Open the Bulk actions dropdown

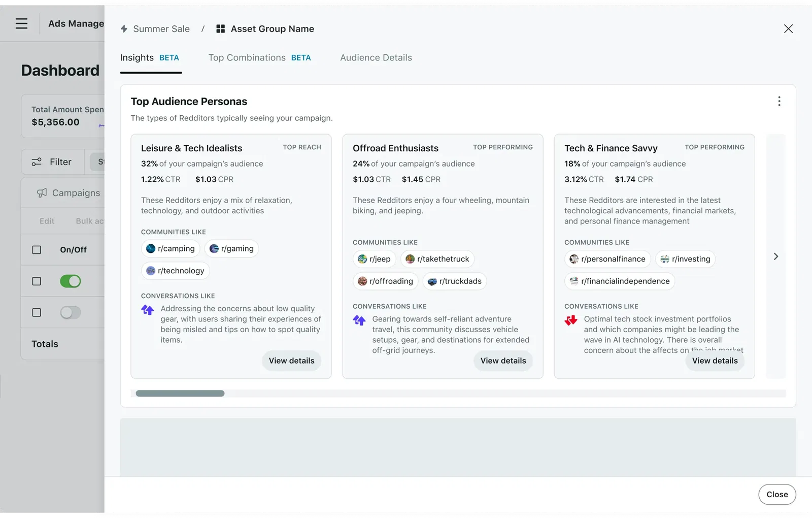point(89,221)
